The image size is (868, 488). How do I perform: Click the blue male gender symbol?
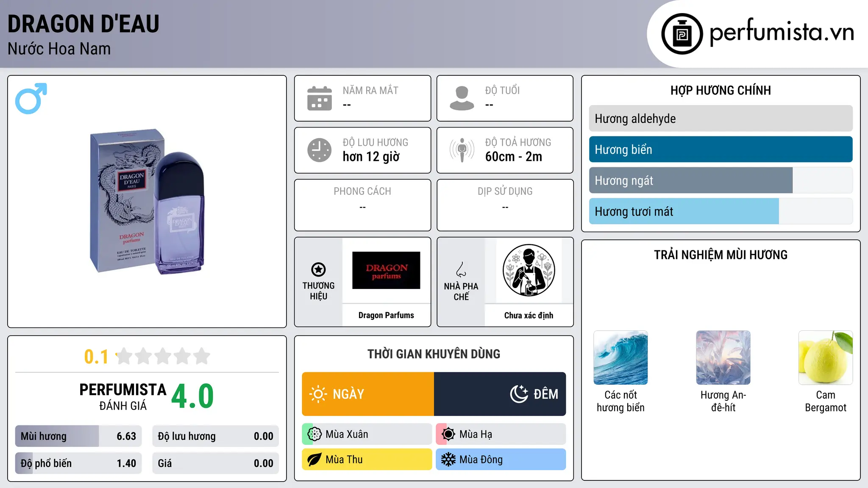click(x=31, y=98)
